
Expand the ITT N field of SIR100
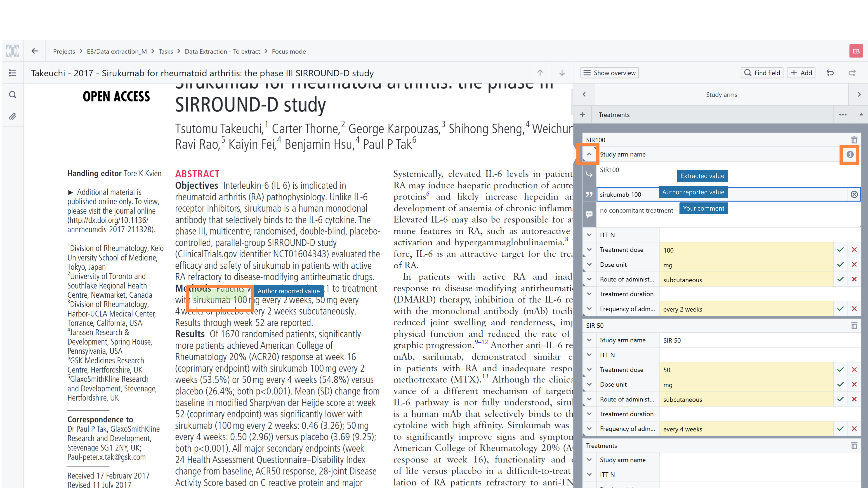(589, 235)
